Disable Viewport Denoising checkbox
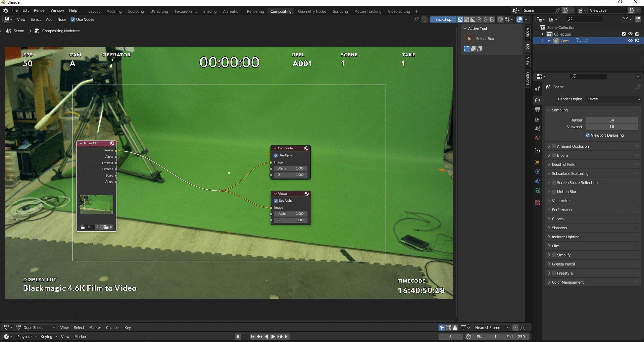 click(588, 135)
